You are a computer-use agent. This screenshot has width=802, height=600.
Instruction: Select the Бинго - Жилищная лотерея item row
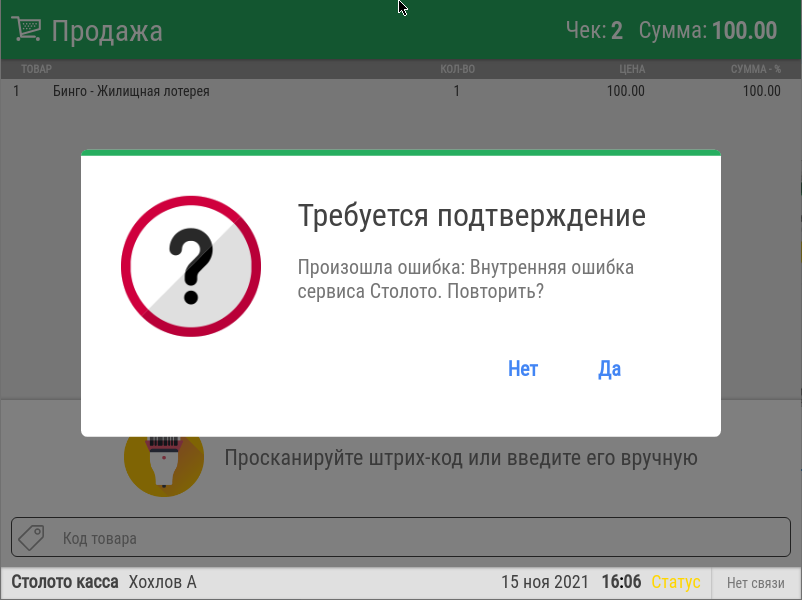point(401,91)
